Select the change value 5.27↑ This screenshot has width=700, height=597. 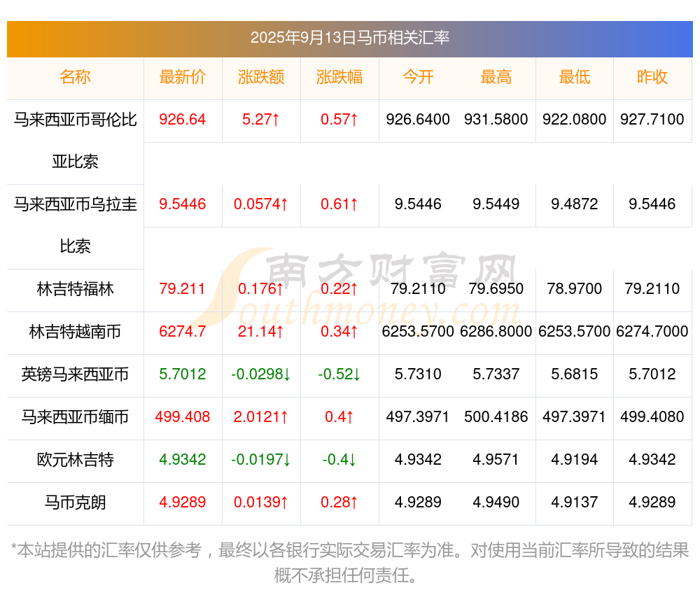(x=260, y=120)
